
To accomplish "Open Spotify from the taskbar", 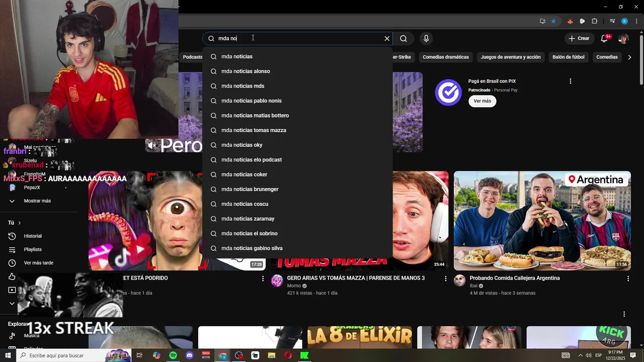I will [x=173, y=355].
